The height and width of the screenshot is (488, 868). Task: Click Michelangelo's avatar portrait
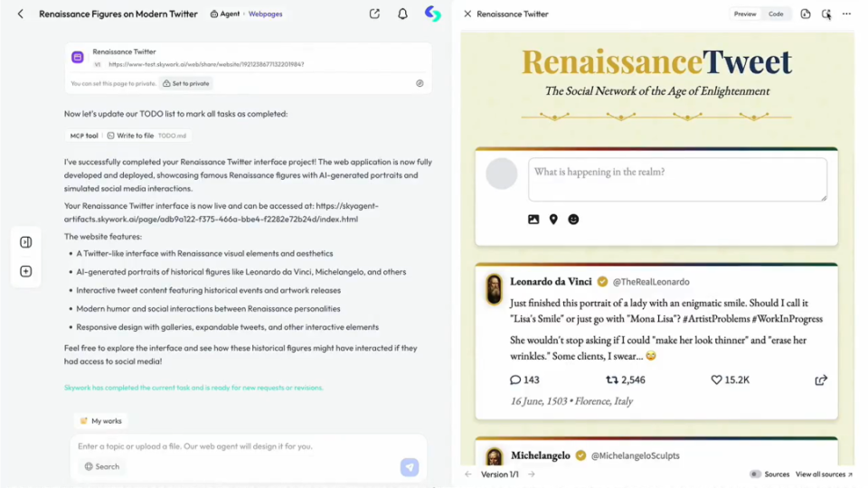pos(494,456)
